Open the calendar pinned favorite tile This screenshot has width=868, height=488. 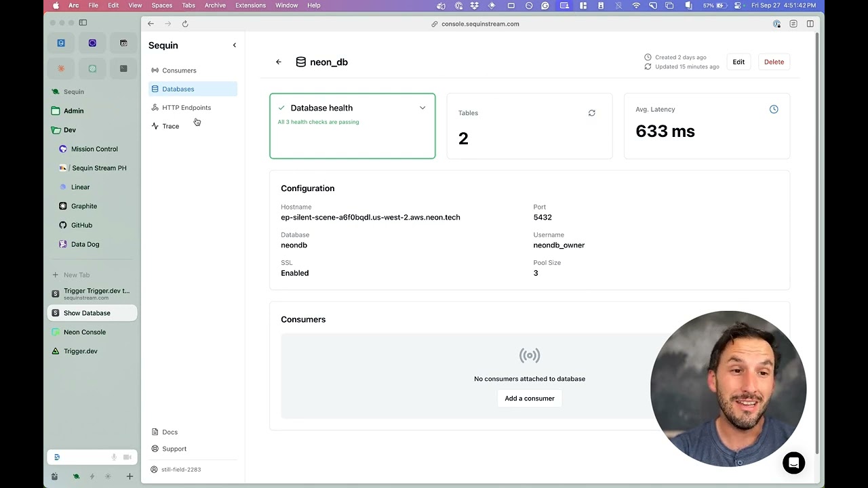(123, 43)
